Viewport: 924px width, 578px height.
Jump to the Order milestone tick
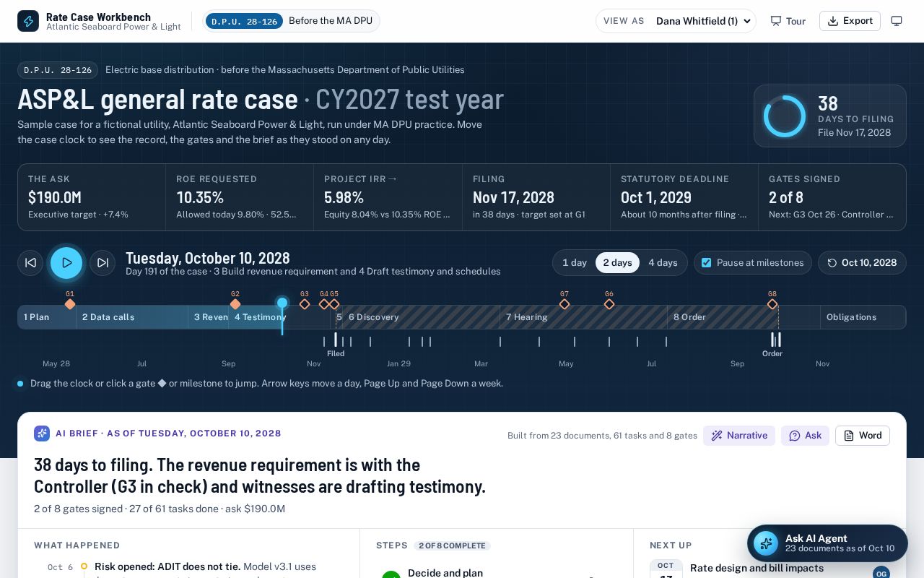772,341
